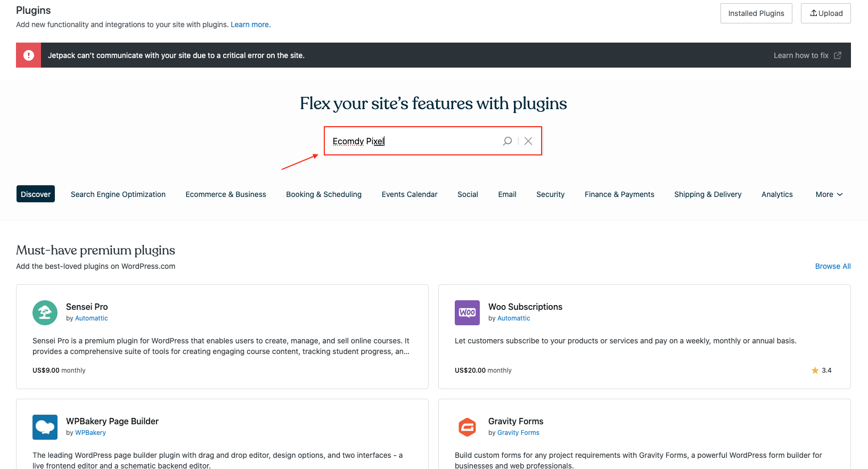Open the WPBakery Page Builder icon
The height and width of the screenshot is (469, 868).
tap(45, 427)
